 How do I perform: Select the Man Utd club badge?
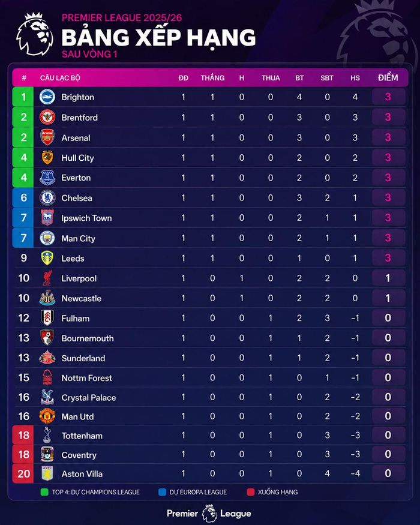coord(47,416)
